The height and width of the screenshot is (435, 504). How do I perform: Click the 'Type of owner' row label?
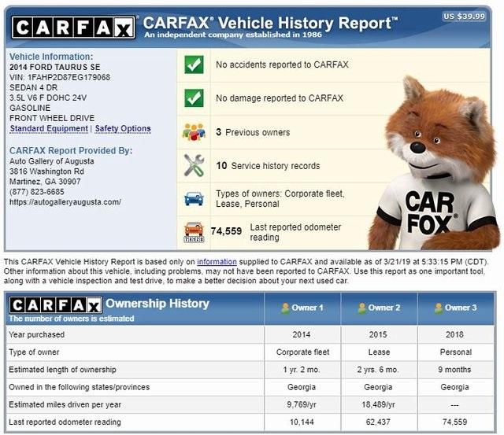34,352
